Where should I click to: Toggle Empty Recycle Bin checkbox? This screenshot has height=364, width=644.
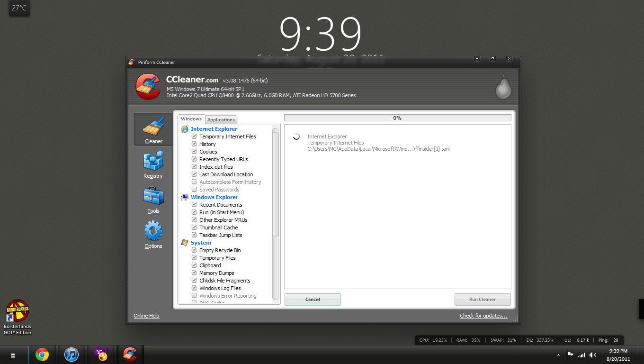[194, 250]
